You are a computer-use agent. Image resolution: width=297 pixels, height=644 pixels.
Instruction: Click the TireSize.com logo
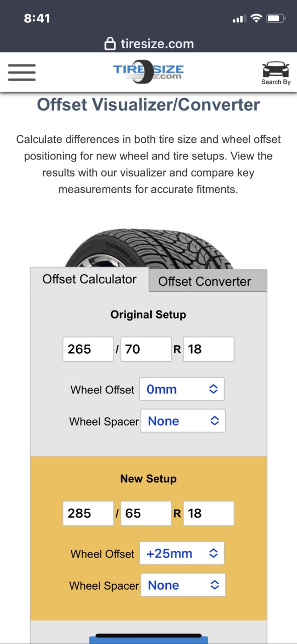148,72
